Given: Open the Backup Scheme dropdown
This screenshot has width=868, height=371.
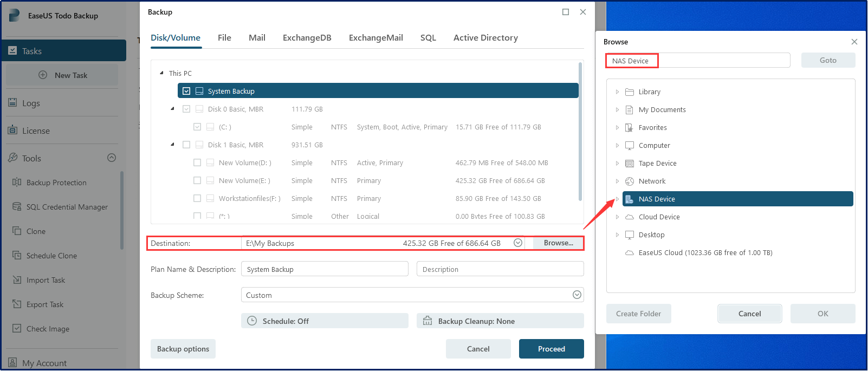Looking at the screenshot, I should point(577,295).
